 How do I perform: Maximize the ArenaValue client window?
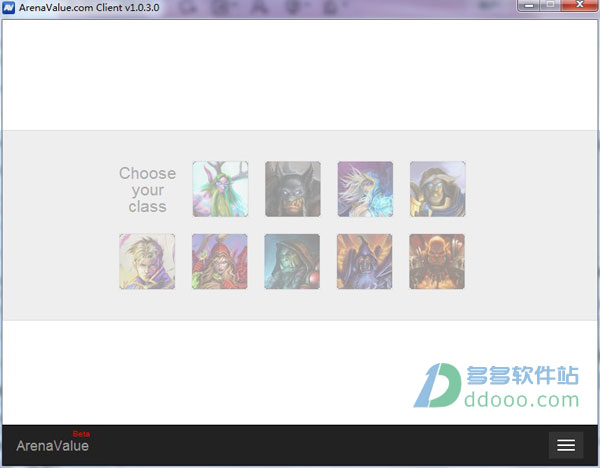coord(550,5)
